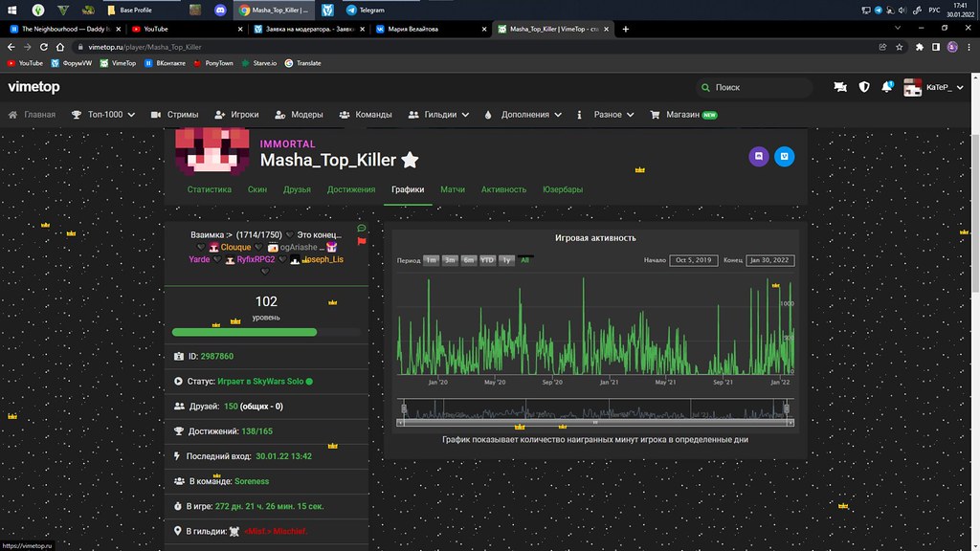This screenshot has width=980, height=551.
Task: Select the YTD period range
Action: pyautogui.click(x=487, y=260)
